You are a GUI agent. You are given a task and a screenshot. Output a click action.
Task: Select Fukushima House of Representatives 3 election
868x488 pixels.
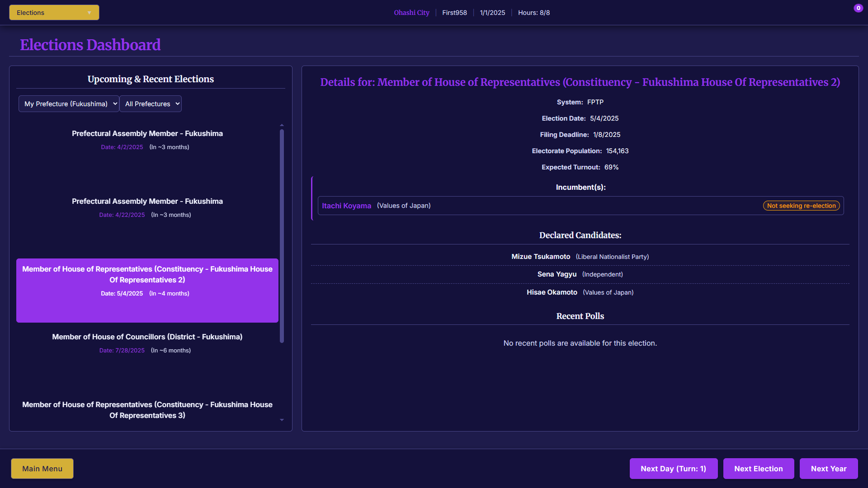[147, 410]
